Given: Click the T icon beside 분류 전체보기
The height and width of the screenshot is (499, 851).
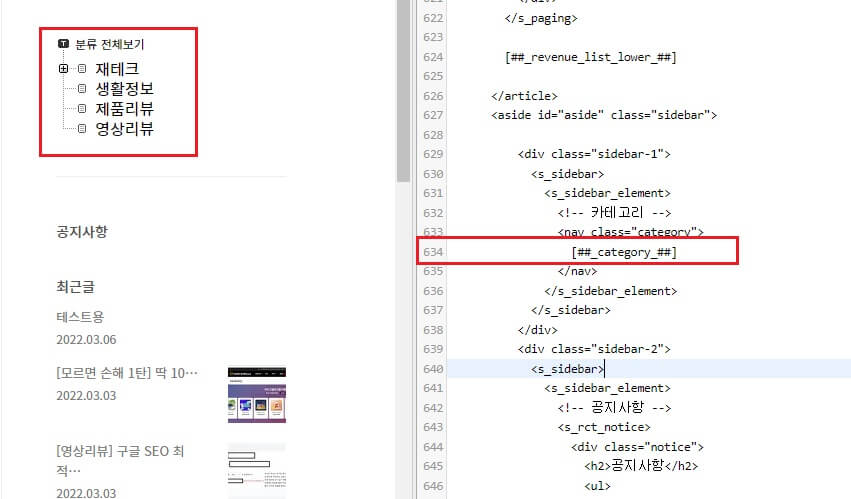Looking at the screenshot, I should point(63,43).
